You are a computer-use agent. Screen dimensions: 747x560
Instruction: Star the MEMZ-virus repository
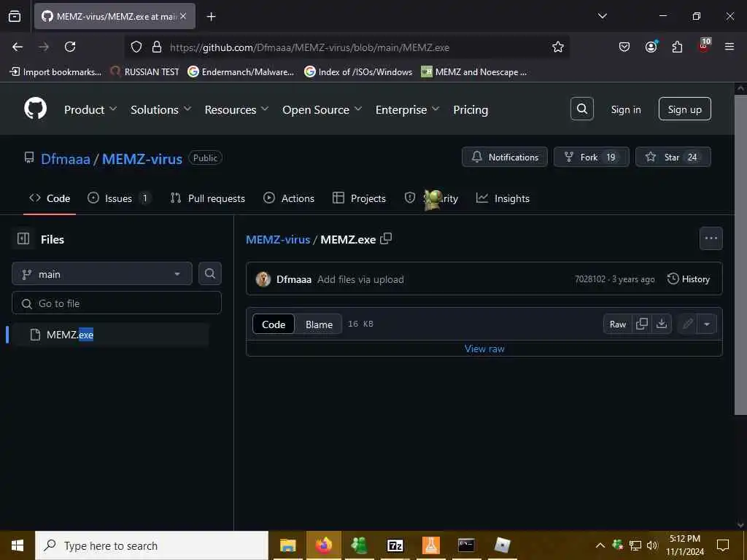coord(673,157)
